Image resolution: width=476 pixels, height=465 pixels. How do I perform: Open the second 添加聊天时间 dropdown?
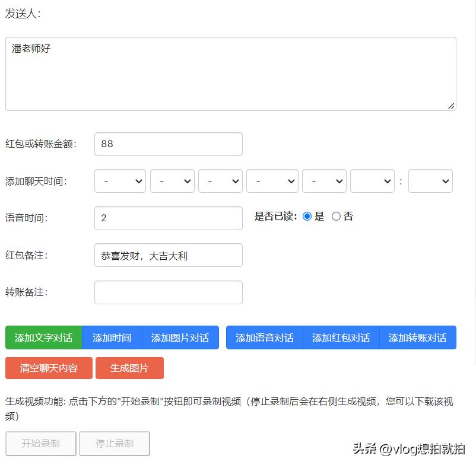pyautogui.click(x=172, y=181)
